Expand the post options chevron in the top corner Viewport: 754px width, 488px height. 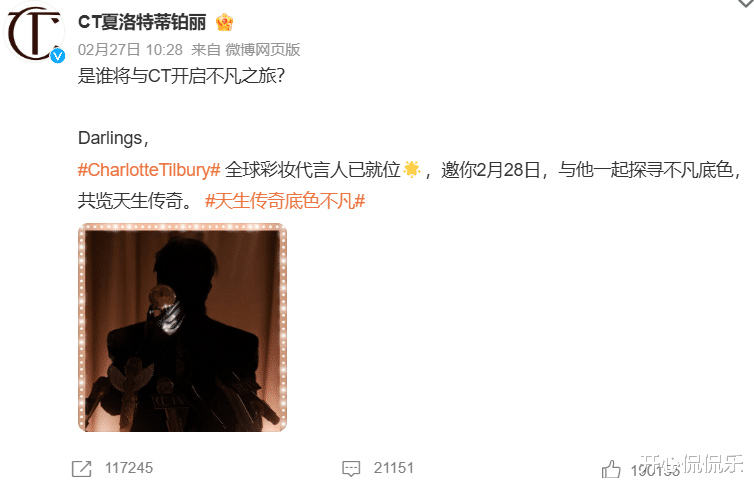click(746, 3)
